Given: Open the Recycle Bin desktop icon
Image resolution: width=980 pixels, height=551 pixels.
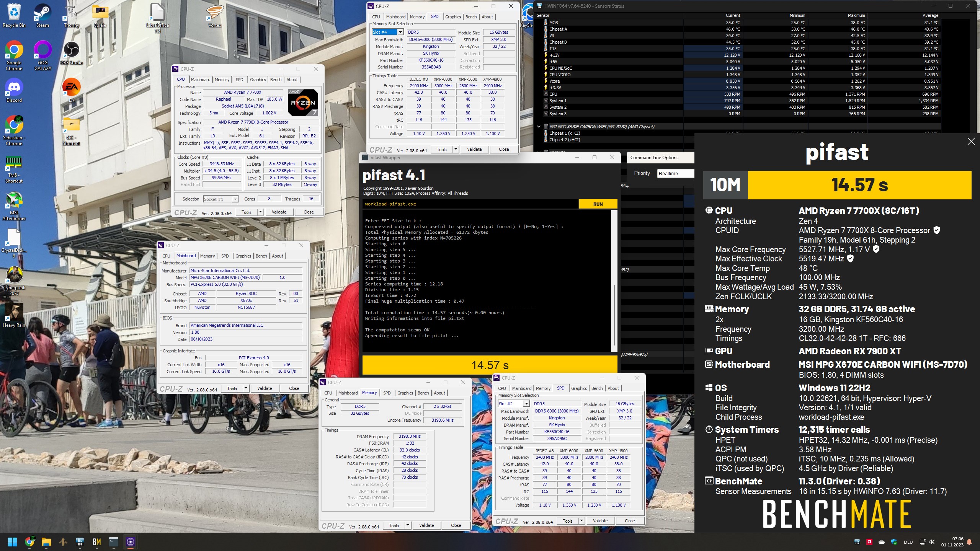Looking at the screenshot, I should coord(14,16).
